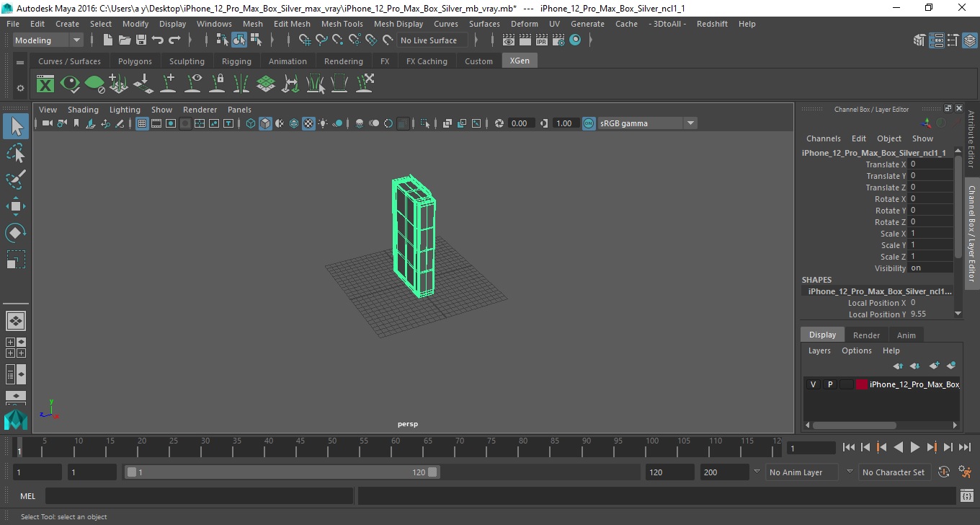Click the No Live Surface field
This screenshot has height=525, width=980.
coord(432,40)
